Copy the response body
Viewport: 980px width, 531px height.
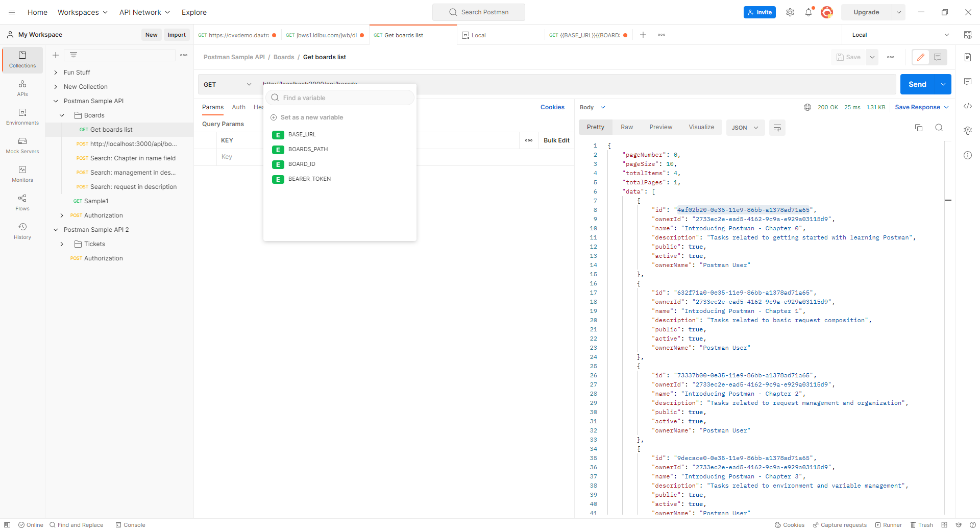click(919, 128)
